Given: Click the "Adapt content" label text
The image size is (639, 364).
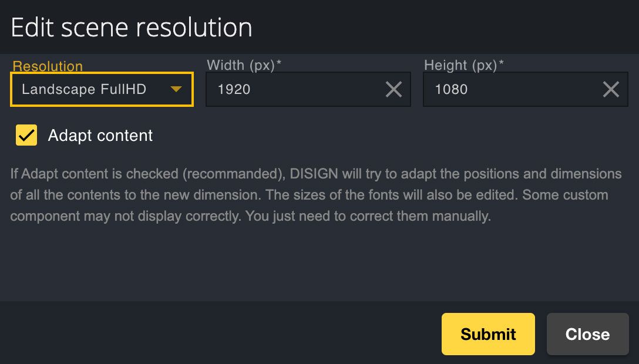Looking at the screenshot, I should [100, 136].
